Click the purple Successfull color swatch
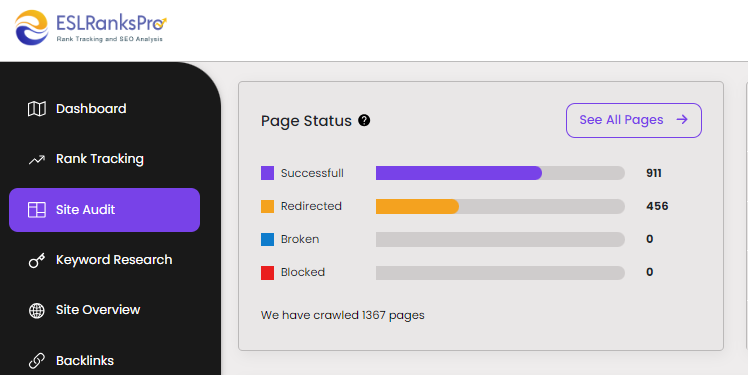 coord(267,173)
